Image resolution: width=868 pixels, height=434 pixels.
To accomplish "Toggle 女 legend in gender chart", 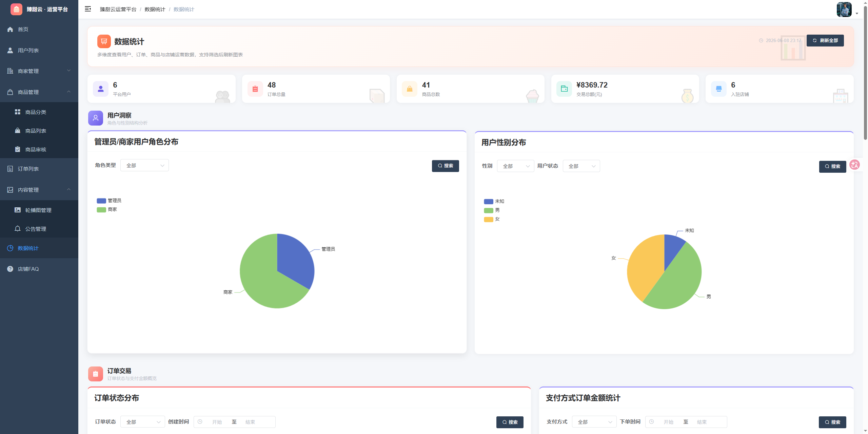I will click(492, 219).
